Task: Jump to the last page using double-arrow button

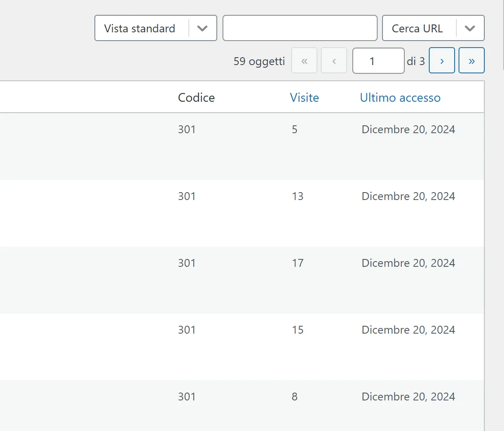Action: [x=471, y=60]
